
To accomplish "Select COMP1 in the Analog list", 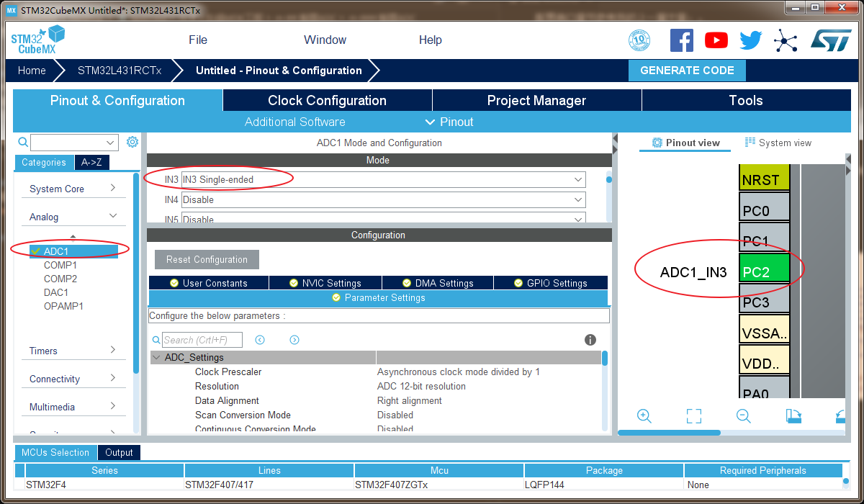I will pos(60,265).
